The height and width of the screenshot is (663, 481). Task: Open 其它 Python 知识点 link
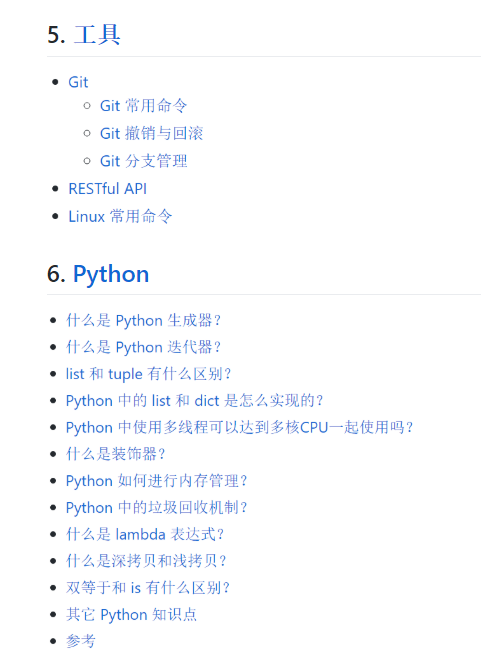click(131, 614)
